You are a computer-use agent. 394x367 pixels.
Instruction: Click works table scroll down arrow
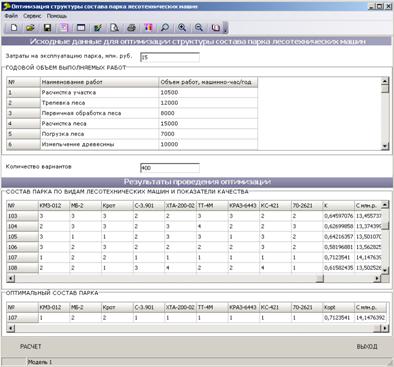click(385, 146)
